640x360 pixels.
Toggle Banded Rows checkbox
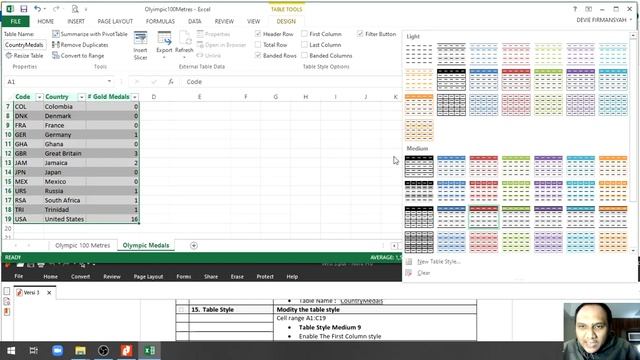point(258,56)
